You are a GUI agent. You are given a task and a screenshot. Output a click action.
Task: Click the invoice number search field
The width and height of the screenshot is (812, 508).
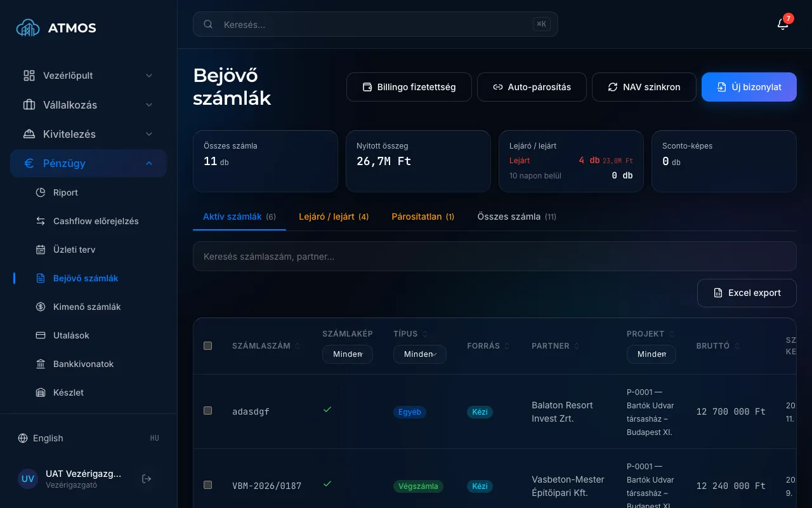pos(495,257)
